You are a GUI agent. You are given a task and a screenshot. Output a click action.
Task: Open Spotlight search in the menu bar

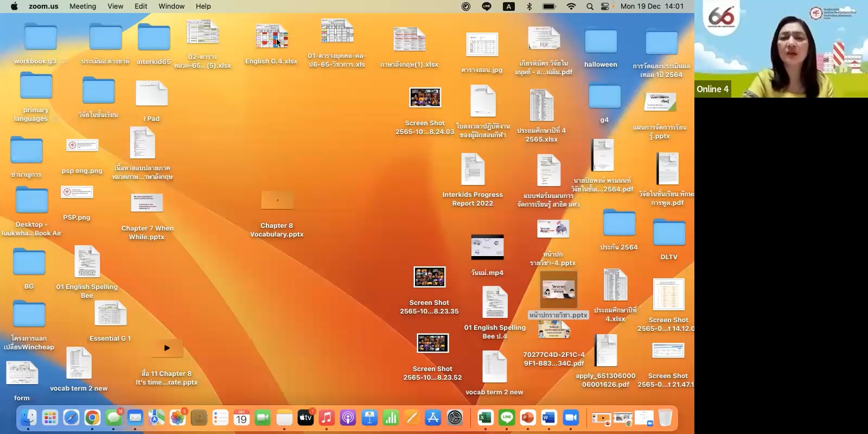pos(590,7)
